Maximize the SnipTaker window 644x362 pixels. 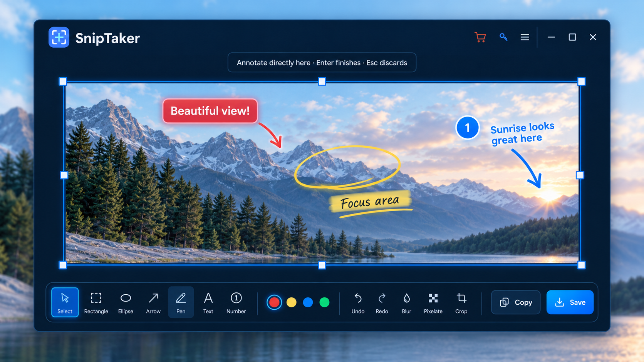572,37
